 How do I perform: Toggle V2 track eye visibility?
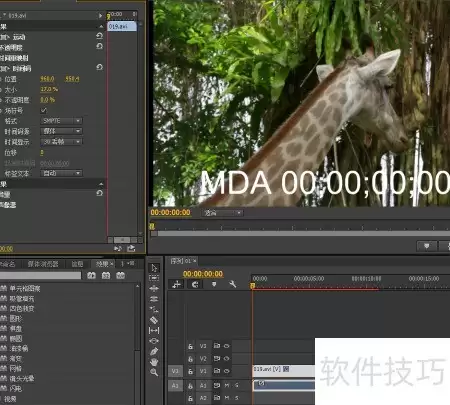[227, 359]
